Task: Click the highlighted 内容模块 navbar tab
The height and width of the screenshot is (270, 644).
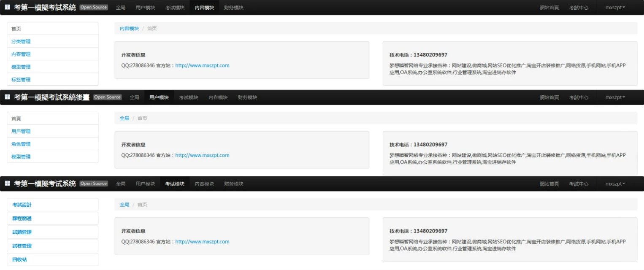Action: tap(204, 8)
